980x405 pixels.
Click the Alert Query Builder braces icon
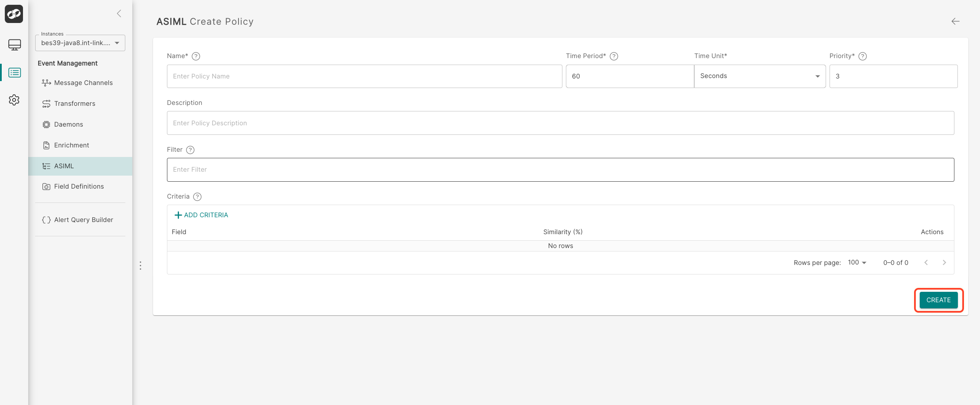[x=46, y=220]
